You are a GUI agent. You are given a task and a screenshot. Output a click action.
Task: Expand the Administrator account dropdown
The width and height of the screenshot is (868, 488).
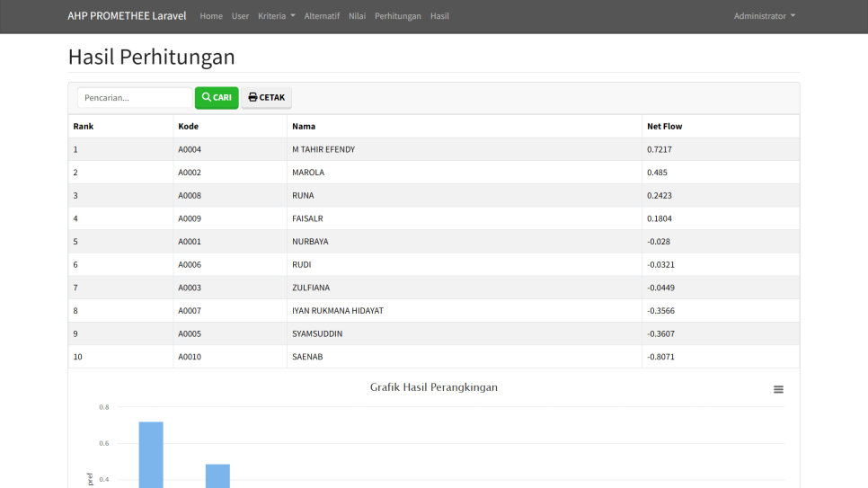coord(765,16)
